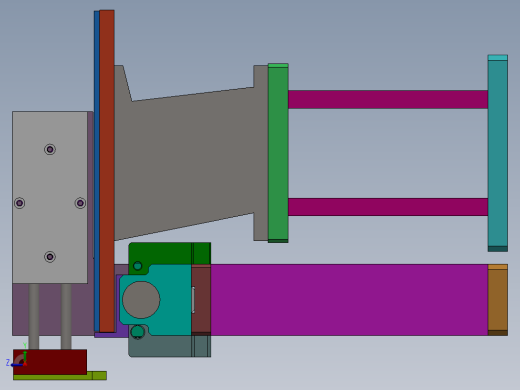The width and height of the screenshot is (520, 390).
Task: Select the olive green base strip
Action: 60,376
